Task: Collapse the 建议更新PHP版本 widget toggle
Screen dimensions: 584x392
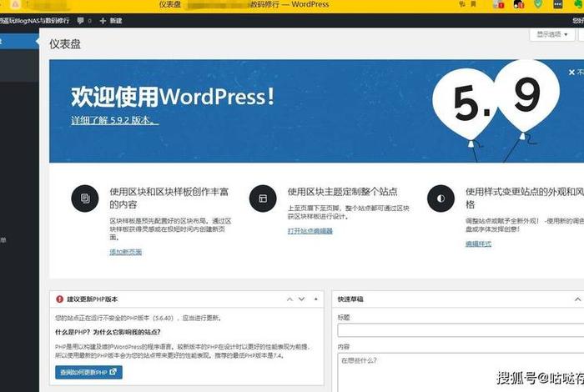Action: 316,299
